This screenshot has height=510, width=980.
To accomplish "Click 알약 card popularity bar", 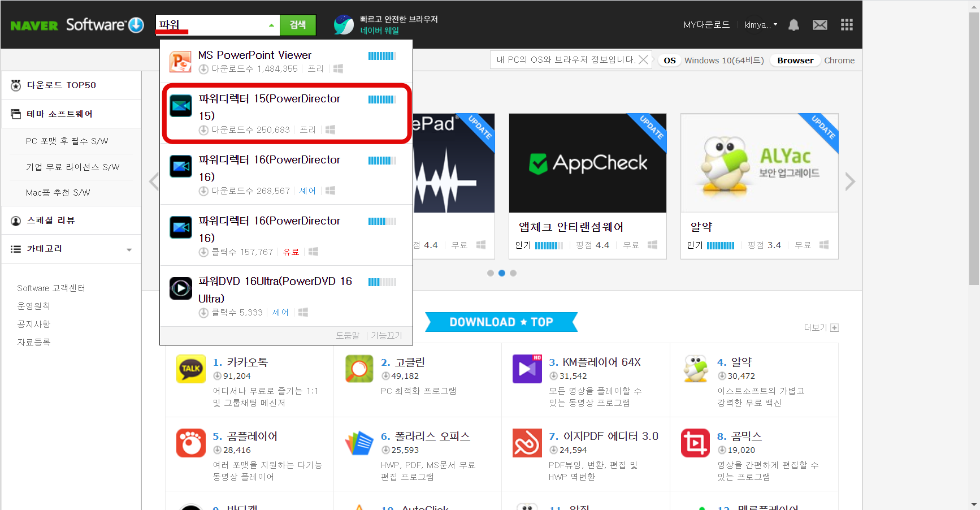I will point(721,245).
